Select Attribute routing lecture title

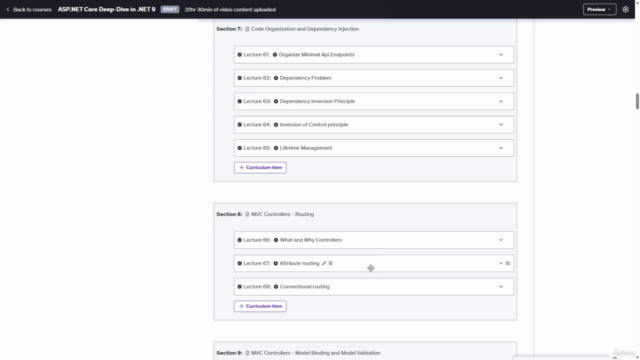[x=299, y=263]
